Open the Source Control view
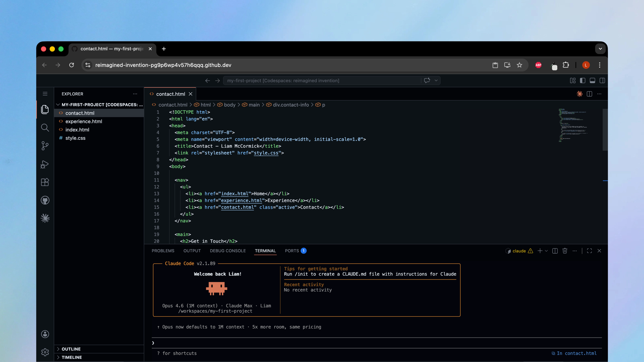The height and width of the screenshot is (362, 644). pyautogui.click(x=45, y=146)
